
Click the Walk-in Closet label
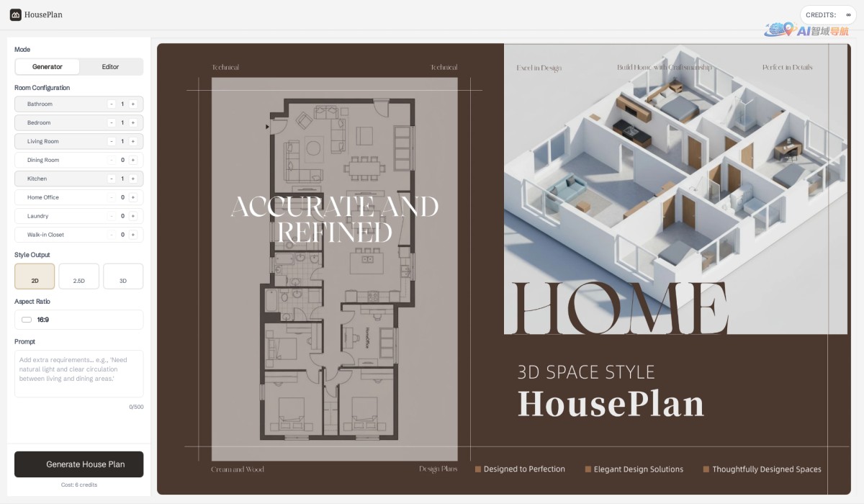click(46, 235)
